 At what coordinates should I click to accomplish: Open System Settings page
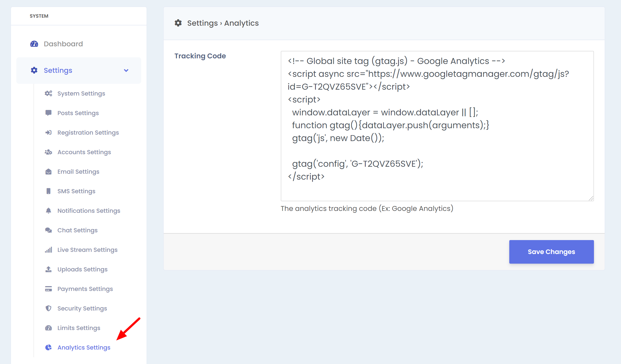pos(81,93)
